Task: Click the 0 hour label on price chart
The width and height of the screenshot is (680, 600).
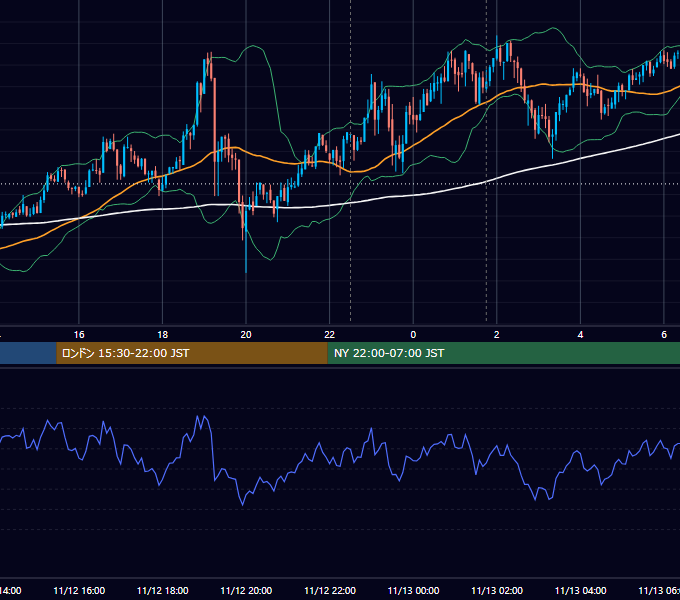Action: click(x=413, y=335)
